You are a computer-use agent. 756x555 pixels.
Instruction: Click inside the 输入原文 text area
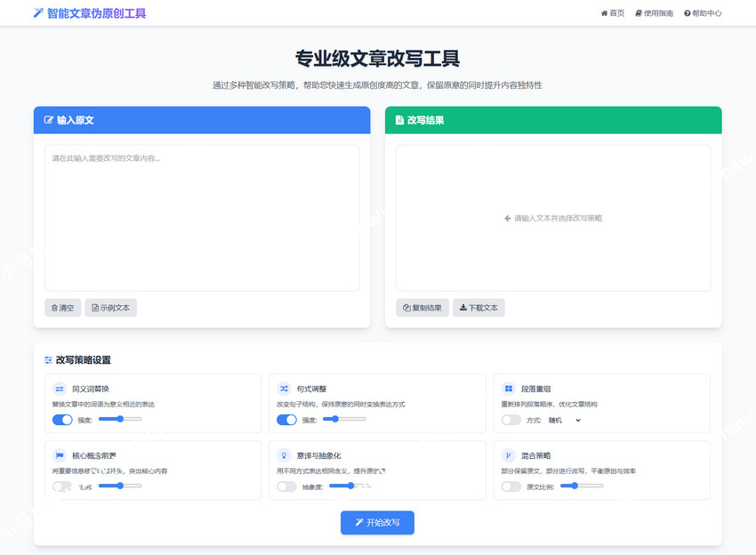202,218
